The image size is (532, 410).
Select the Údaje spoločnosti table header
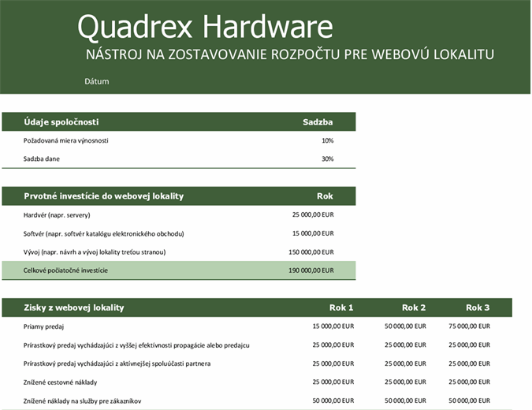61,122
